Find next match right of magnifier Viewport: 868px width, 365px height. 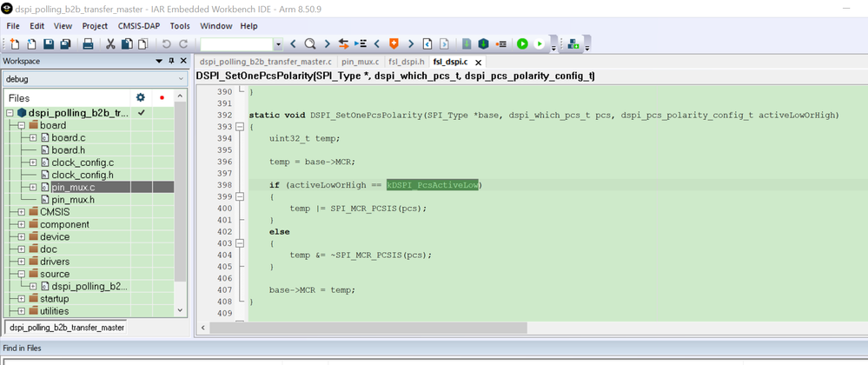pos(327,43)
